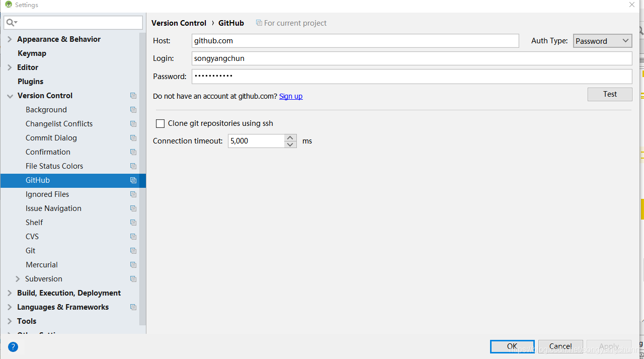Image resolution: width=644 pixels, height=359 pixels.
Task: Click the Android Studio icon in title bar
Action: (8, 5)
